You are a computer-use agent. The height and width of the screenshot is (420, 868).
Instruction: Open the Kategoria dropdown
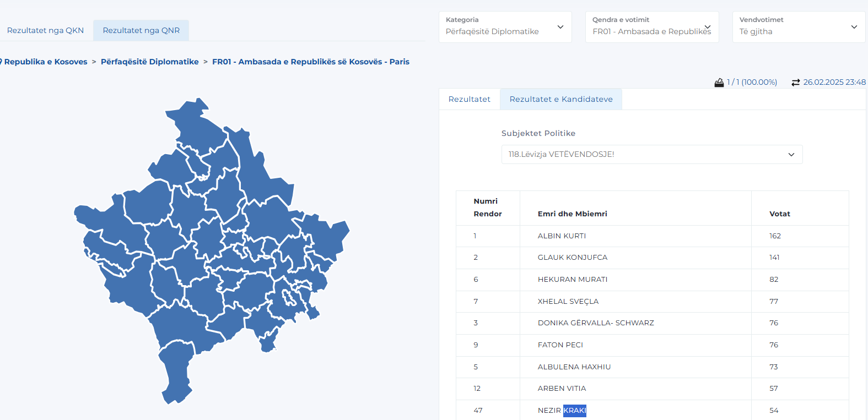point(505,27)
